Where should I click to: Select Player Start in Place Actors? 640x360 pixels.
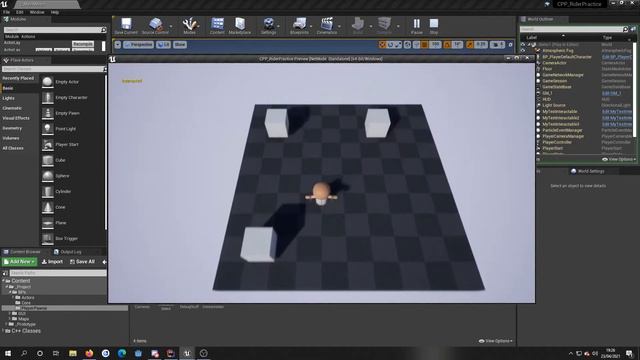click(x=73, y=144)
